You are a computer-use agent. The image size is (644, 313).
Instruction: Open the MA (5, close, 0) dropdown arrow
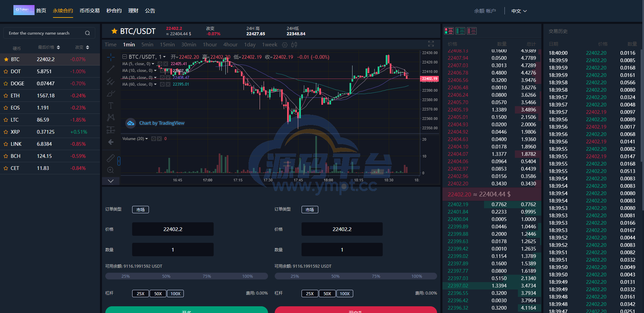coord(153,64)
